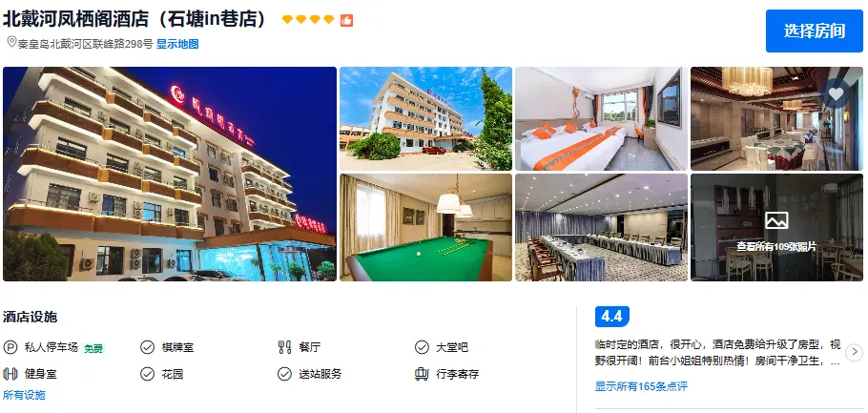The image size is (868, 413).
Task: Click the photo gallery icon on last thumbnail
Action: click(x=776, y=221)
